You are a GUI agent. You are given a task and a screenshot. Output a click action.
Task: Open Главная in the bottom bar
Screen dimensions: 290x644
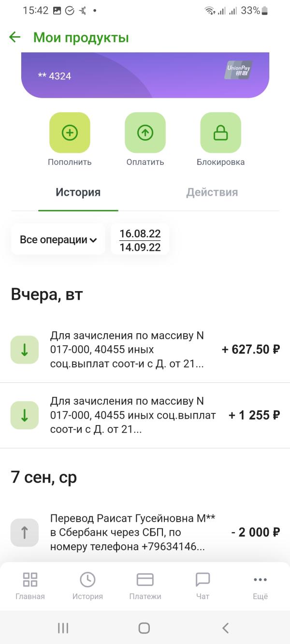pyautogui.click(x=30, y=585)
